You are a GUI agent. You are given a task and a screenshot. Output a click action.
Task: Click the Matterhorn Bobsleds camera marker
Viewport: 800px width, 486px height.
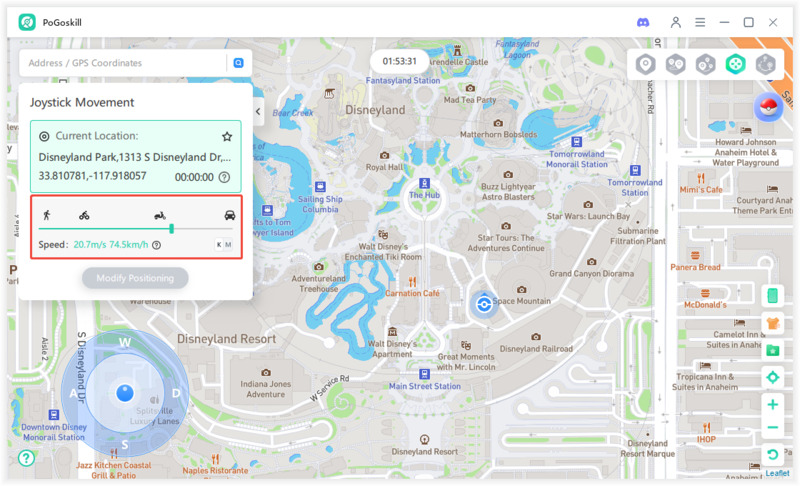[498, 123]
